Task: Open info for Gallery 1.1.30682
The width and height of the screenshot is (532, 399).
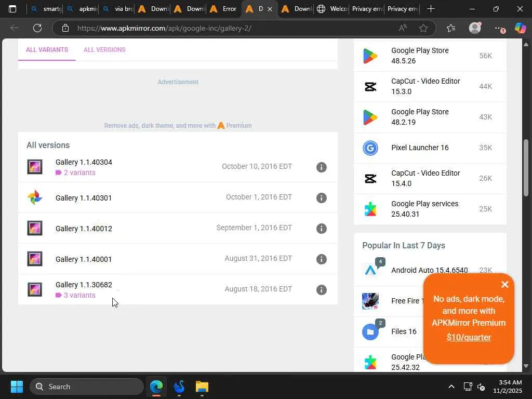Action: tap(321, 290)
